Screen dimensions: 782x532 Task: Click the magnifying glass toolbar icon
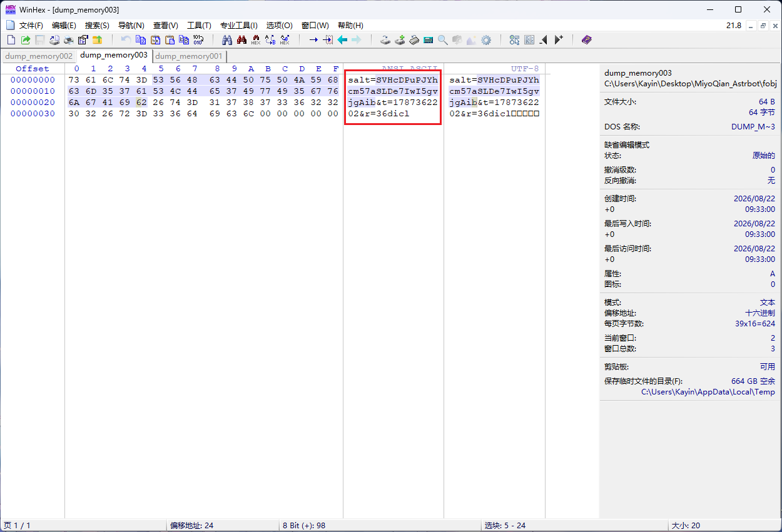point(443,40)
